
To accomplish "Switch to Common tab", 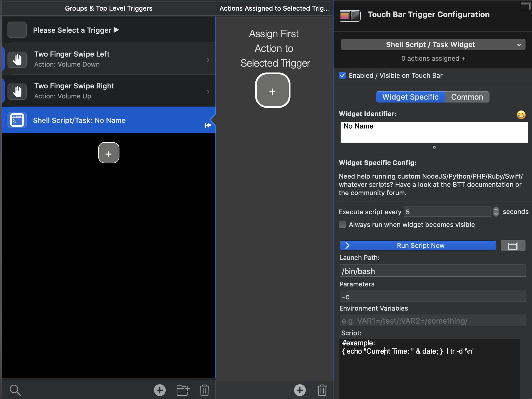I will click(467, 97).
